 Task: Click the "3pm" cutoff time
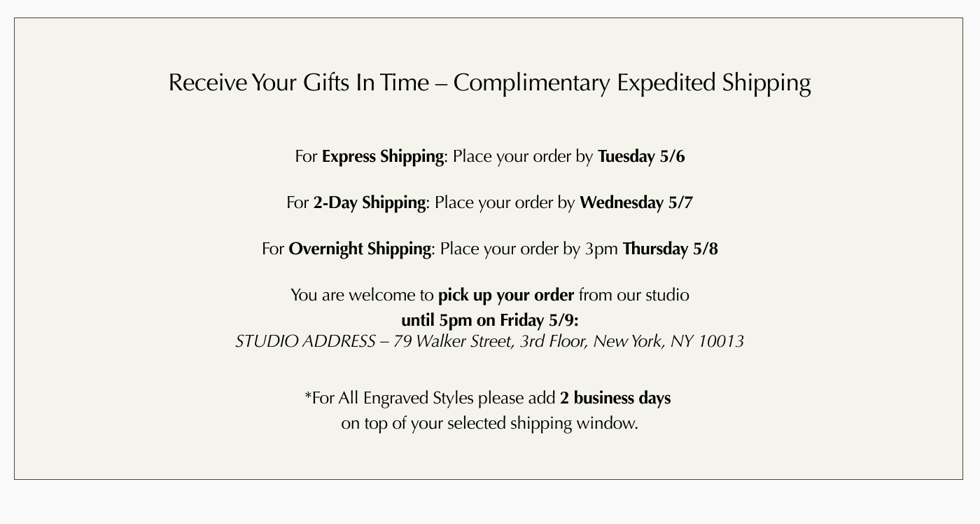(x=601, y=249)
